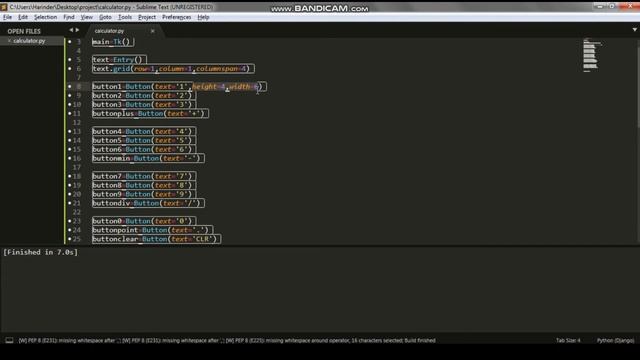
Task: Change the Tab Size: 4 setting
Action: tap(568, 340)
